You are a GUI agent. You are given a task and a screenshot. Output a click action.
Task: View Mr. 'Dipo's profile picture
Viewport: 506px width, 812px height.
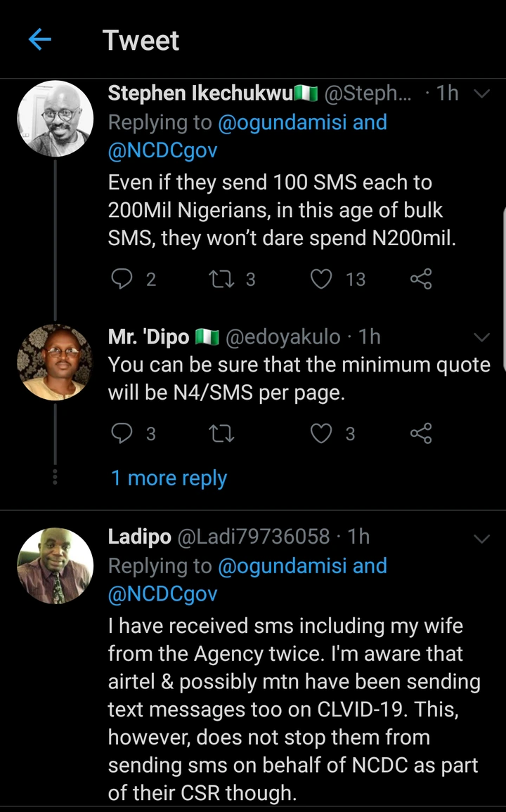56,362
